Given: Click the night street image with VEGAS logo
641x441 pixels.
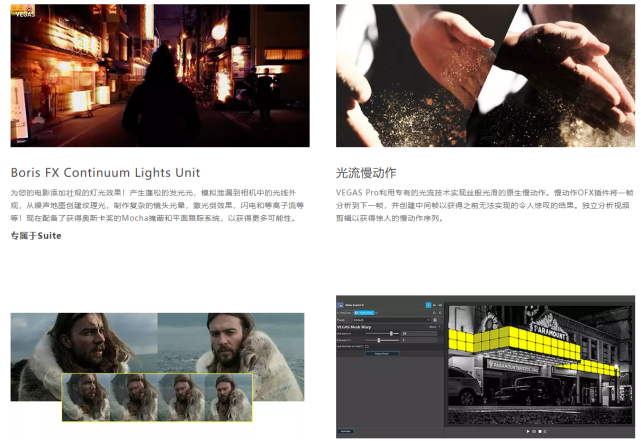Looking at the screenshot, I should pyautogui.click(x=160, y=75).
